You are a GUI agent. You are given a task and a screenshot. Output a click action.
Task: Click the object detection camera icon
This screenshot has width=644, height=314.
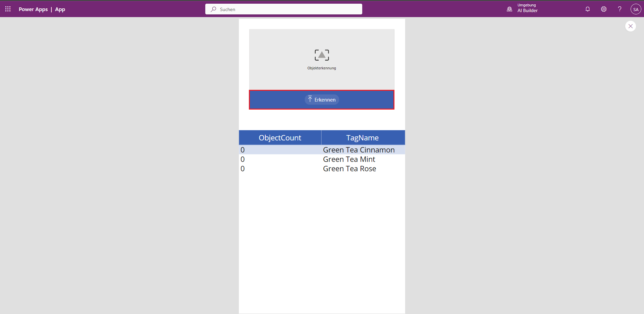[x=322, y=55]
